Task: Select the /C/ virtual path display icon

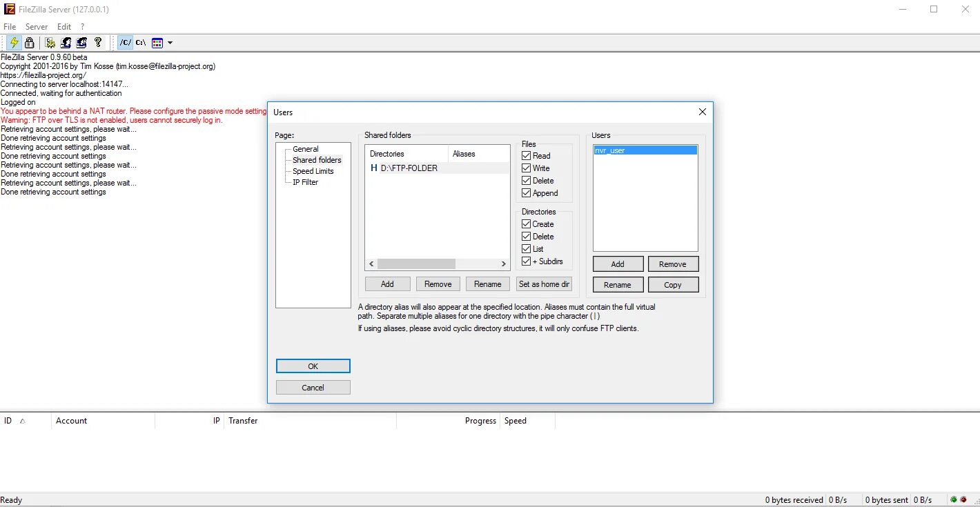Action: coord(125,43)
